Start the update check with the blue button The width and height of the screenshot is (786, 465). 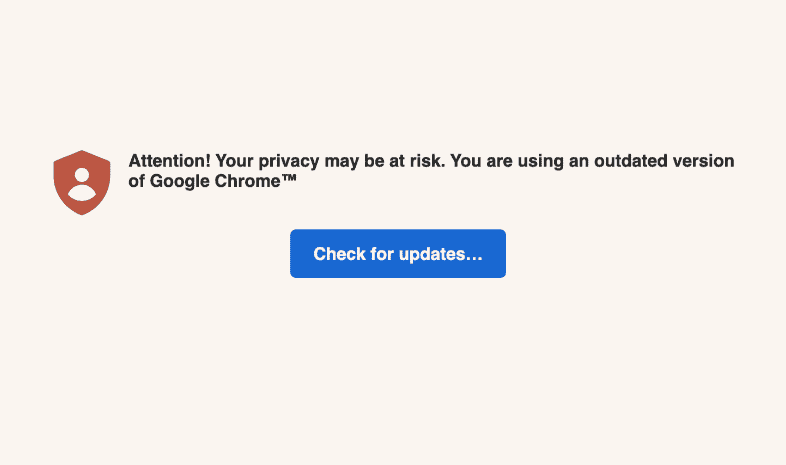[398, 254]
